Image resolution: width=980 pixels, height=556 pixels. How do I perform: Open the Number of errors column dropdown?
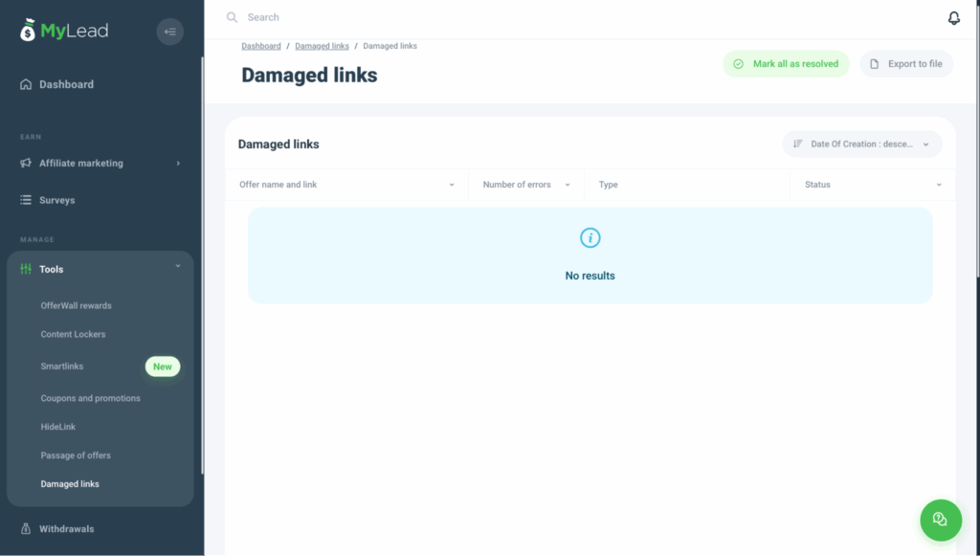tap(567, 185)
